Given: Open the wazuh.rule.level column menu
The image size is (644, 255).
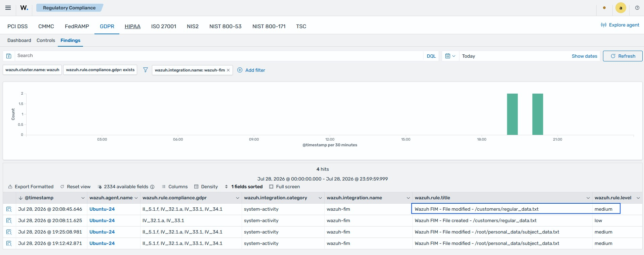Looking at the screenshot, I should pyautogui.click(x=638, y=198).
